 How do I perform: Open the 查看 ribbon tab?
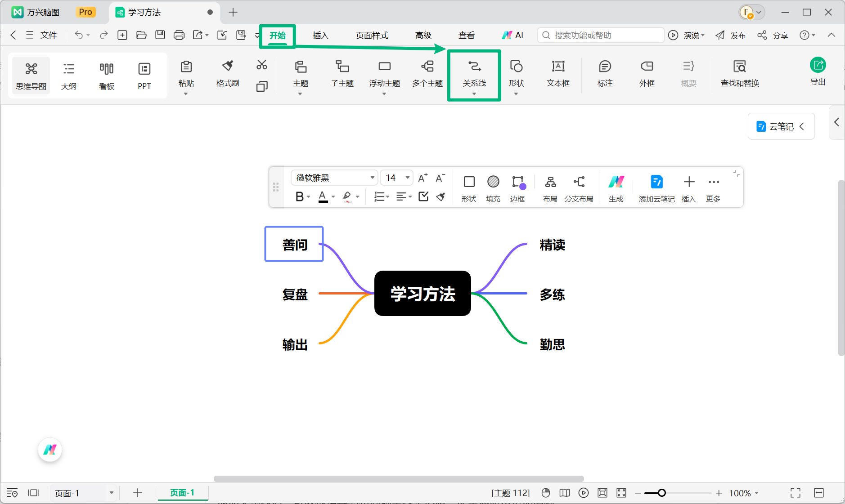(x=466, y=36)
